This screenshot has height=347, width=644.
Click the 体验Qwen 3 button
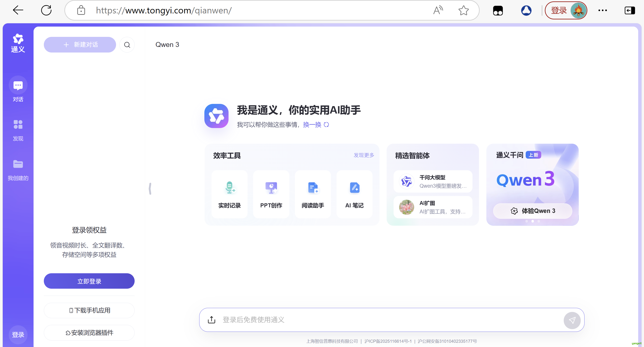pyautogui.click(x=532, y=211)
